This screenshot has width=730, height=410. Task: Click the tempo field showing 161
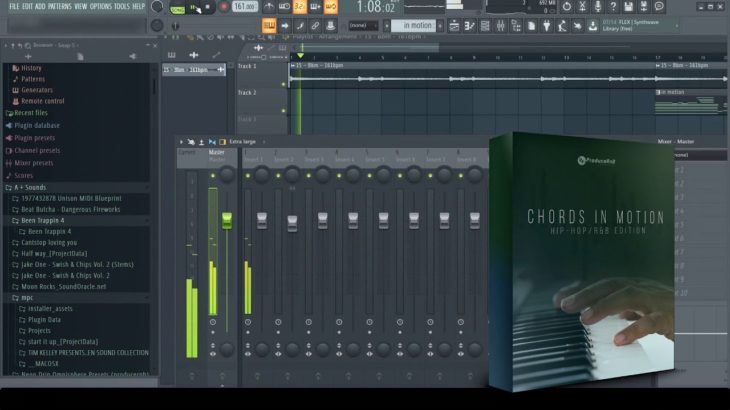(x=245, y=7)
